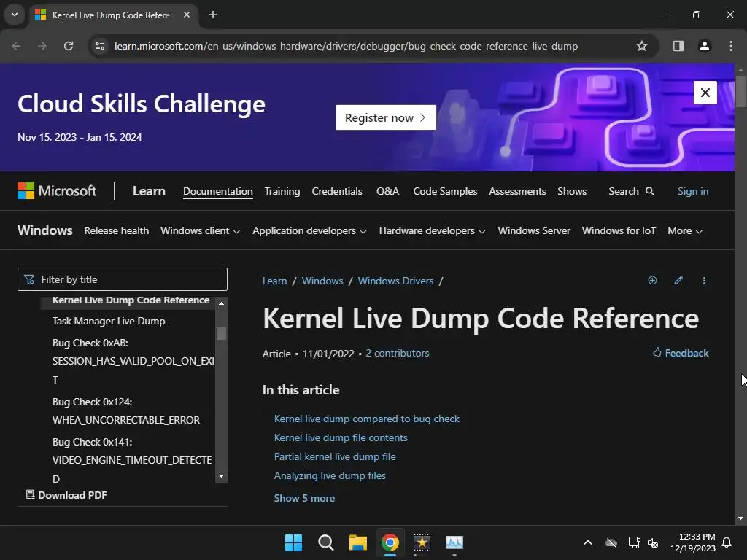
Task: Reload the page with refresh icon
Action: [69, 46]
